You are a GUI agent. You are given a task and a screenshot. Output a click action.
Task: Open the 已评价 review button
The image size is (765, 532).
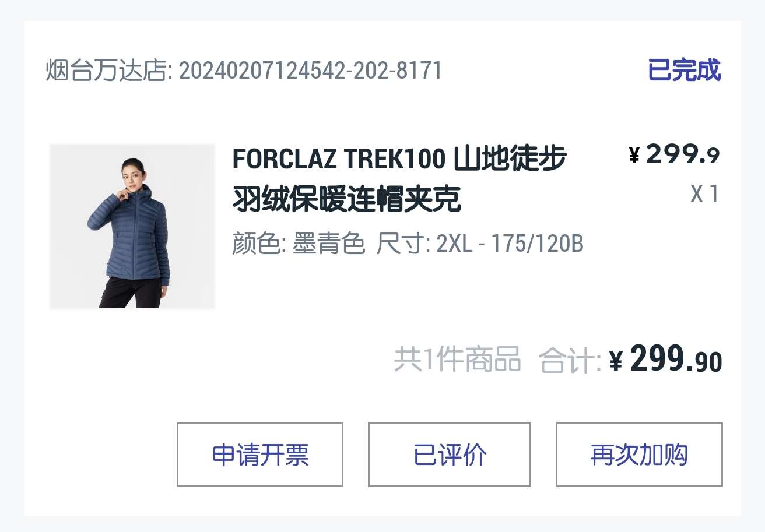(x=450, y=455)
